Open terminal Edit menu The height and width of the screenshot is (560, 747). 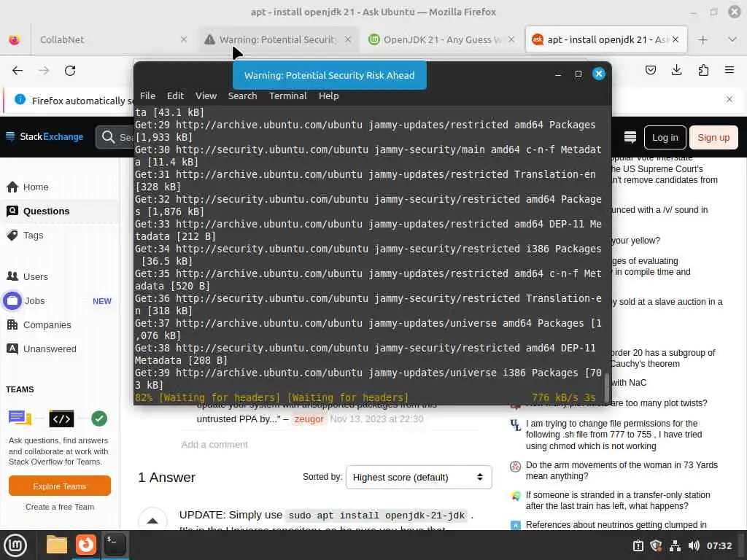tap(175, 96)
